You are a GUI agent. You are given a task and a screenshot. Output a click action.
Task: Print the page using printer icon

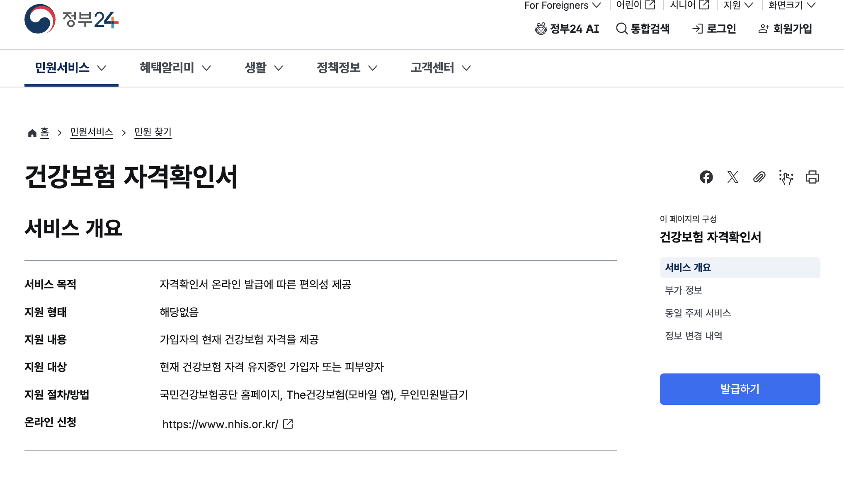(x=812, y=177)
